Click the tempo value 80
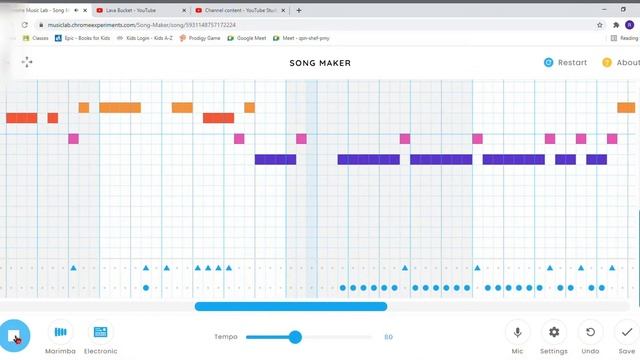Image resolution: width=640 pixels, height=360 pixels. pos(388,337)
